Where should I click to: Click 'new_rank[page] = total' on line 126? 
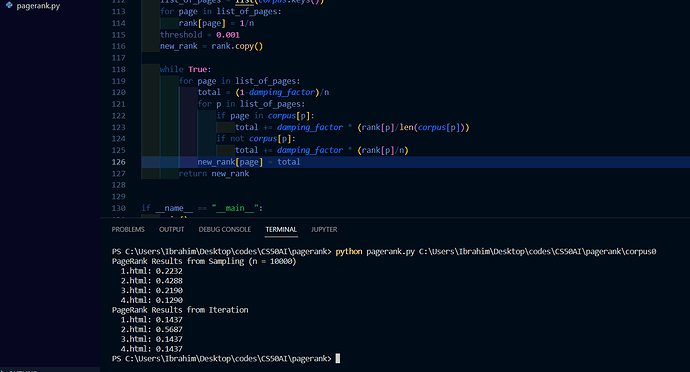coord(249,162)
